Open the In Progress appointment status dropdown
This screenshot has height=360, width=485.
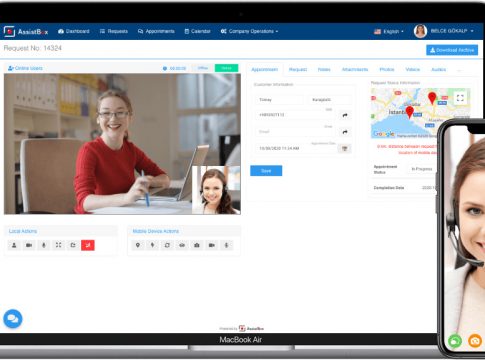coord(422,169)
